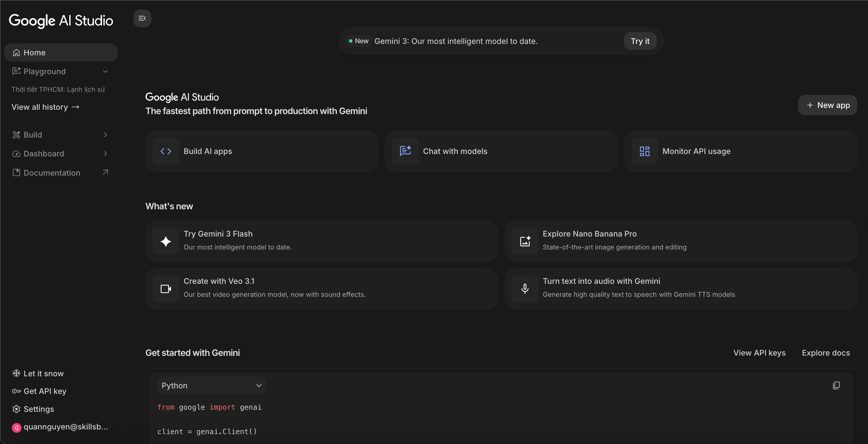Click the plus icon in New app
The image size is (868, 444).
810,105
